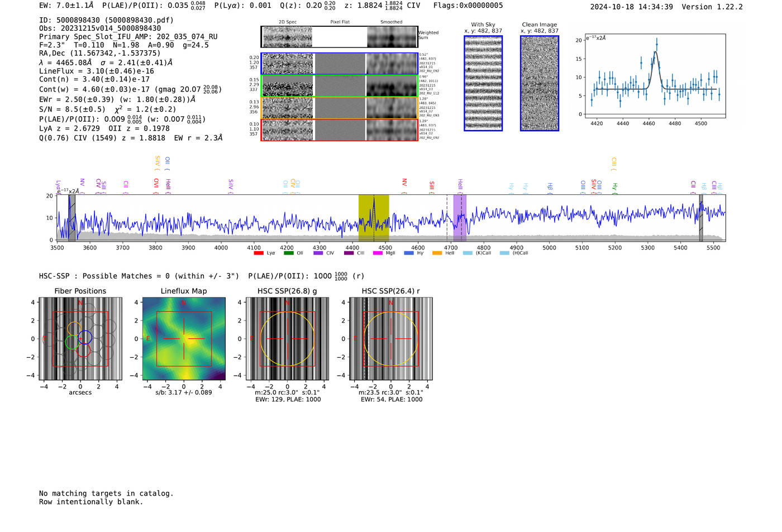Click the 'm:23.5 rc:3.0" s:0.1"' caption
The image size is (782, 532).
(x=391, y=392)
